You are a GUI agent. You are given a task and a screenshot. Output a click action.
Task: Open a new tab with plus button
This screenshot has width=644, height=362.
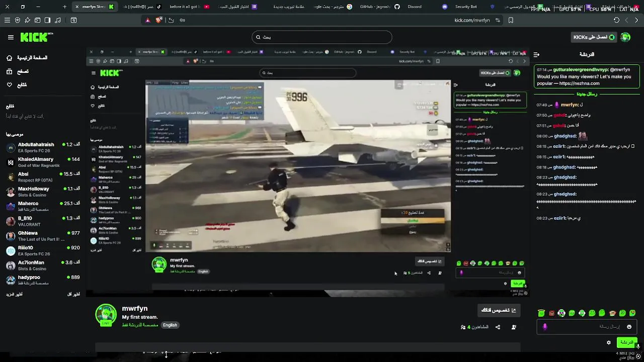64,7
